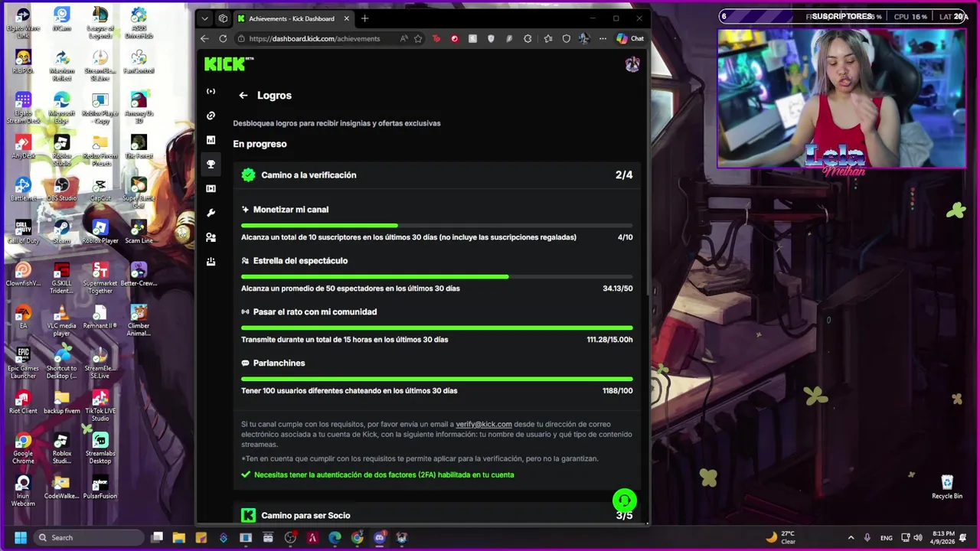The image size is (980, 551).
Task: Close the Achievements - Kick Dashboard tab
Action: (346, 18)
